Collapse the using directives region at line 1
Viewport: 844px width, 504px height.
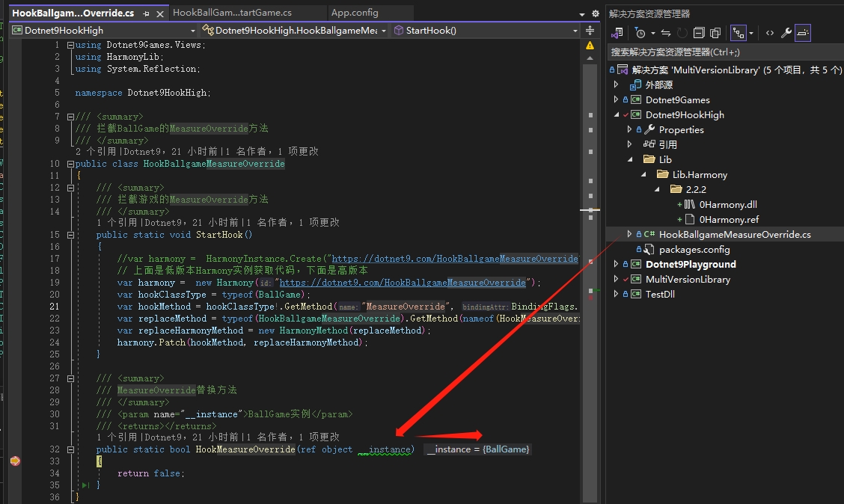70,45
